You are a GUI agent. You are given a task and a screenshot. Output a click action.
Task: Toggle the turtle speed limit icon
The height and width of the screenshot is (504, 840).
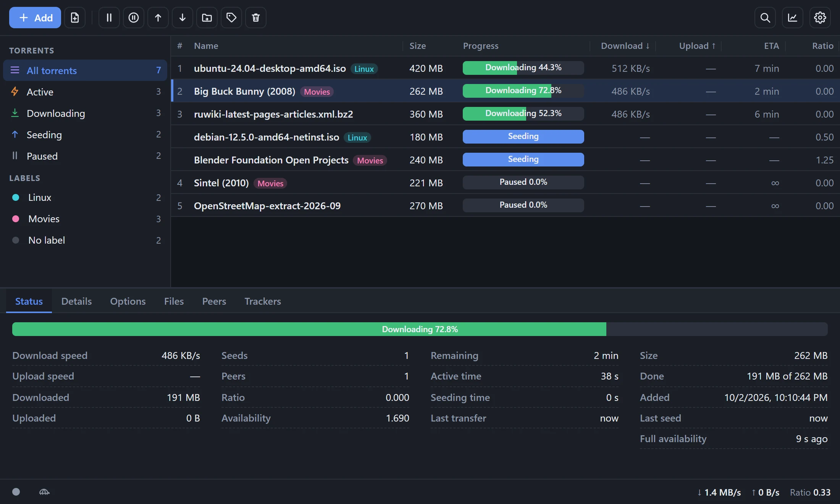point(44,492)
